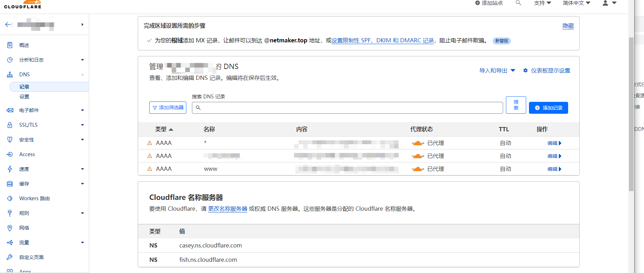Toggle orange proxy cloud for * record
Screen dimensions: 644x273
pyautogui.click(x=418, y=143)
